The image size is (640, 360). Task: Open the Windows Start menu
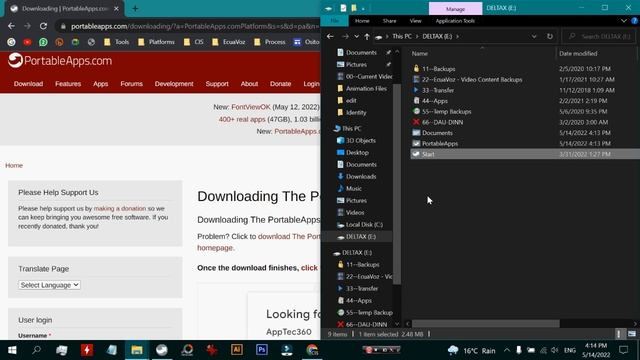pos(12,350)
